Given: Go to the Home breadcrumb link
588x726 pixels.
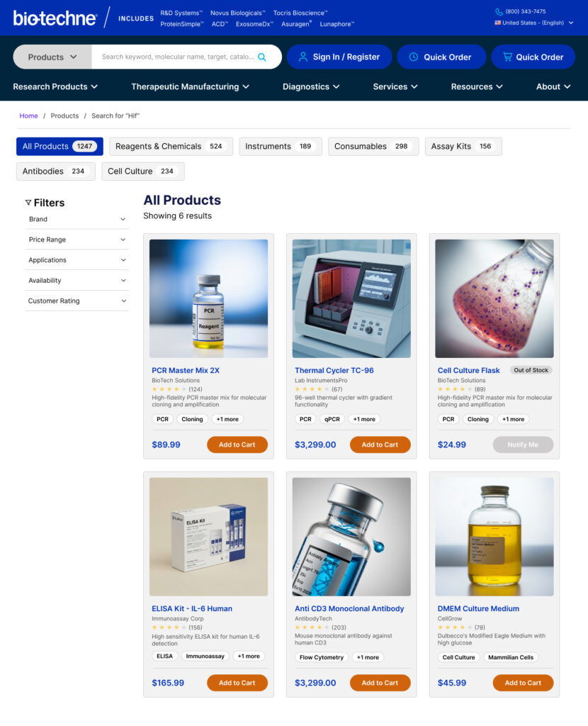Looking at the screenshot, I should 28,116.
